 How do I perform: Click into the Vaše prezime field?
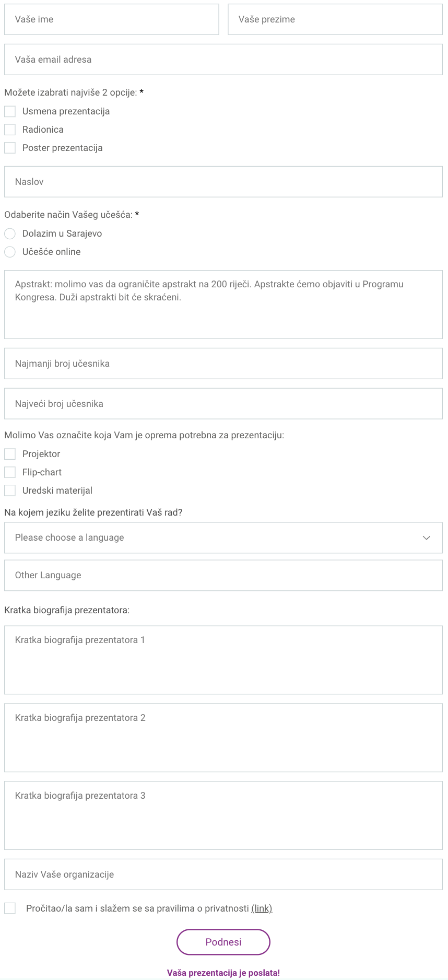click(335, 19)
